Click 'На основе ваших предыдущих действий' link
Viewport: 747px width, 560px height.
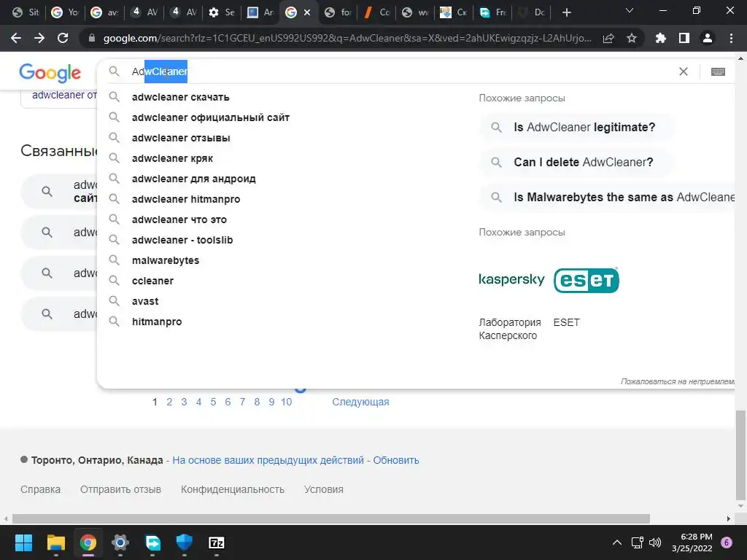pyautogui.click(x=268, y=461)
